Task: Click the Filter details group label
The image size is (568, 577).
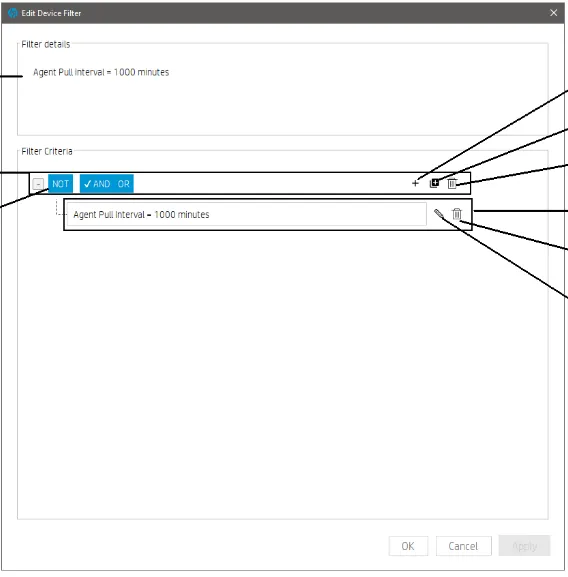Action: tap(46, 44)
